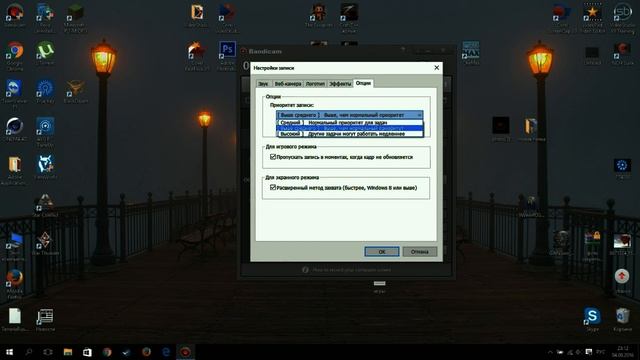Close the Настройки записи dialog
The height and width of the screenshot is (360, 640).
tap(436, 68)
